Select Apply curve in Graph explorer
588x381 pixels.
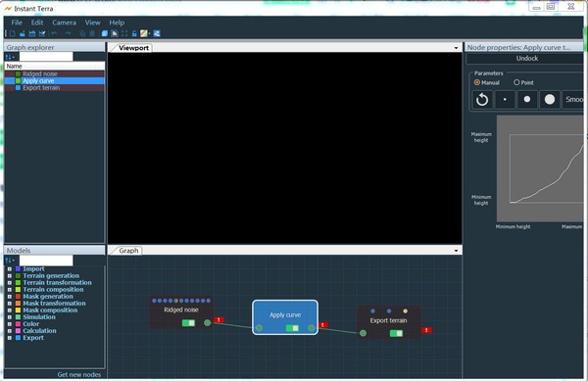pos(55,81)
